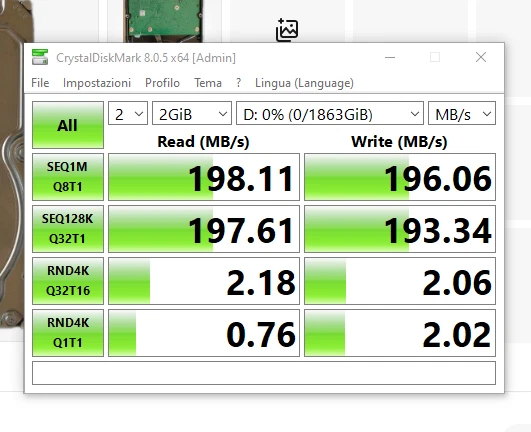
Task: Open the test count dropdown showing 2
Action: point(128,113)
